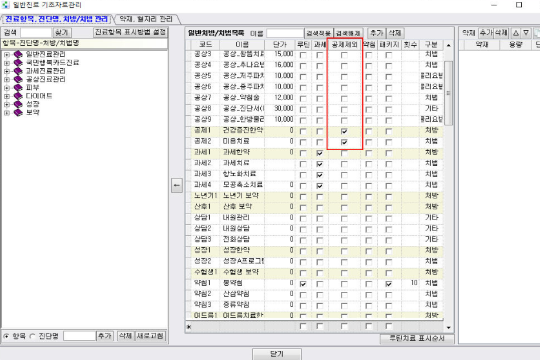Viewport: 540px width, 360px height.
Task: Expand the 피부 tree node
Action: (x=7, y=88)
